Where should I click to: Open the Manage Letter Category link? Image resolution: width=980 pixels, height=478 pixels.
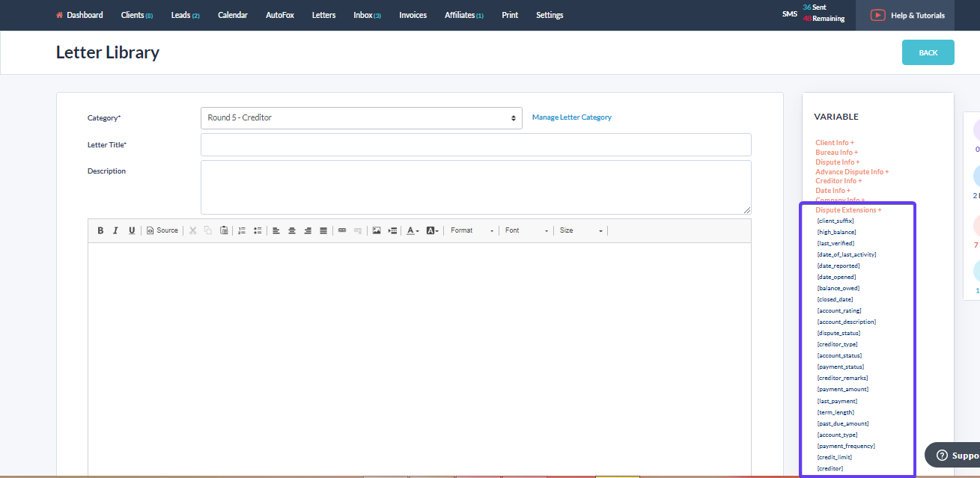(x=571, y=117)
